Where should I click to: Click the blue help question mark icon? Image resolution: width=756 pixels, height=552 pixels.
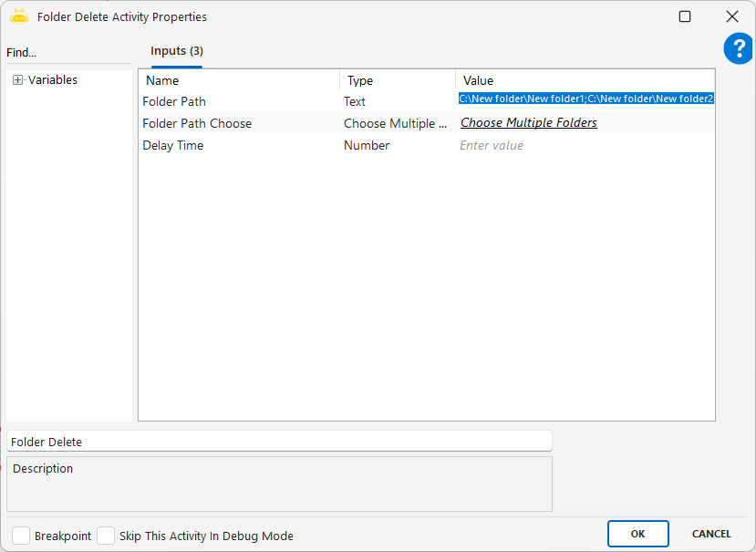(738, 48)
